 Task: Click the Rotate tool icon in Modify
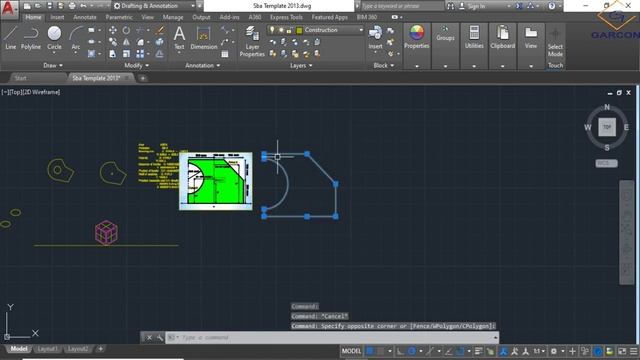(127, 30)
